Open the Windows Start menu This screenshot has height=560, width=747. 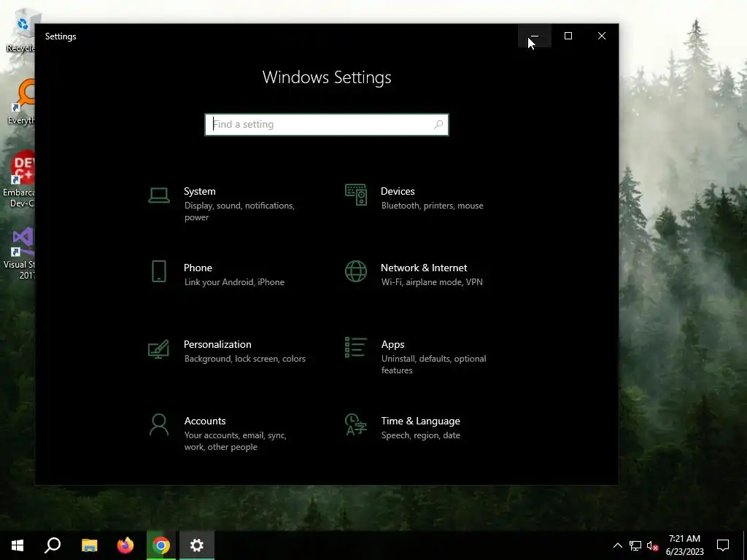click(18, 545)
